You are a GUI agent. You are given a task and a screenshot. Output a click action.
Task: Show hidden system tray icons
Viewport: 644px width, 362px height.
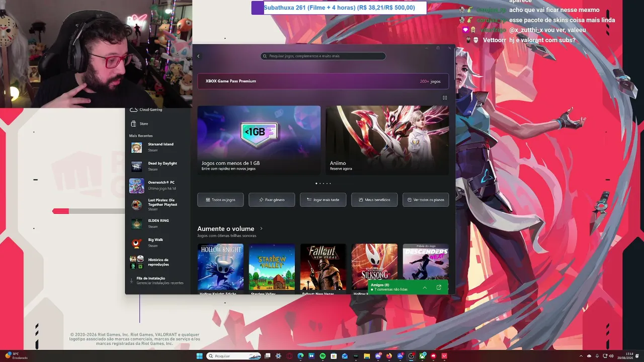coord(581,356)
